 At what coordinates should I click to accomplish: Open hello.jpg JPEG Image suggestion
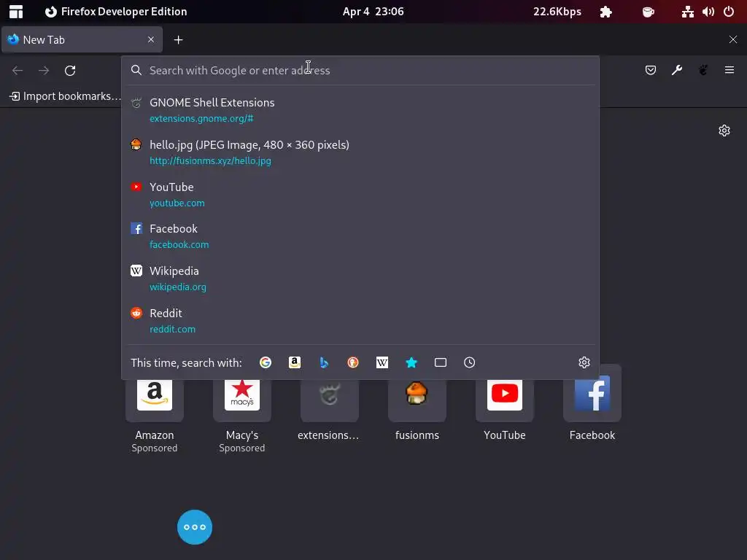[x=360, y=152]
